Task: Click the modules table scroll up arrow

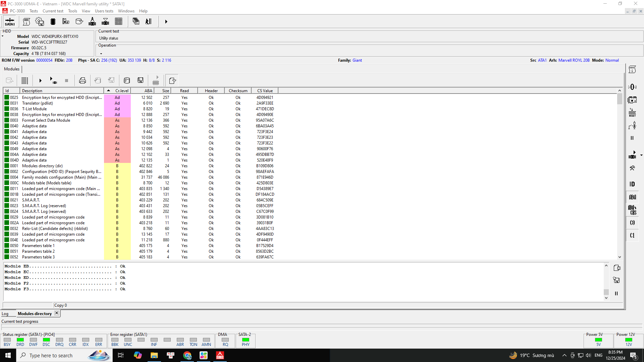Action: [x=620, y=90]
